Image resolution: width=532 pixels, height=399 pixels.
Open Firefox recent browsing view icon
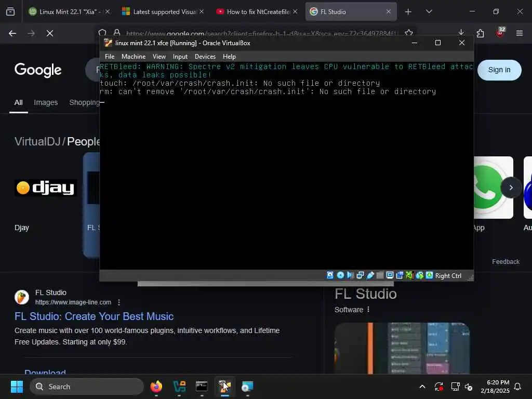(10, 12)
